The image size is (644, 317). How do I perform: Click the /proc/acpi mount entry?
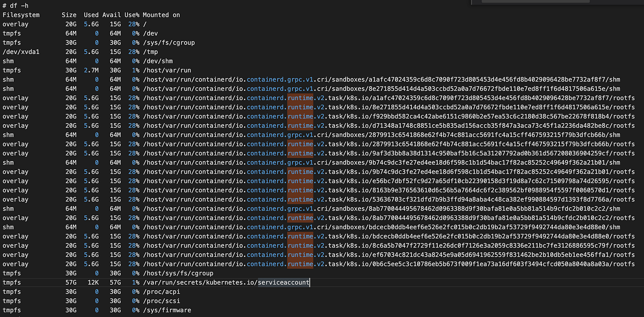point(163,291)
